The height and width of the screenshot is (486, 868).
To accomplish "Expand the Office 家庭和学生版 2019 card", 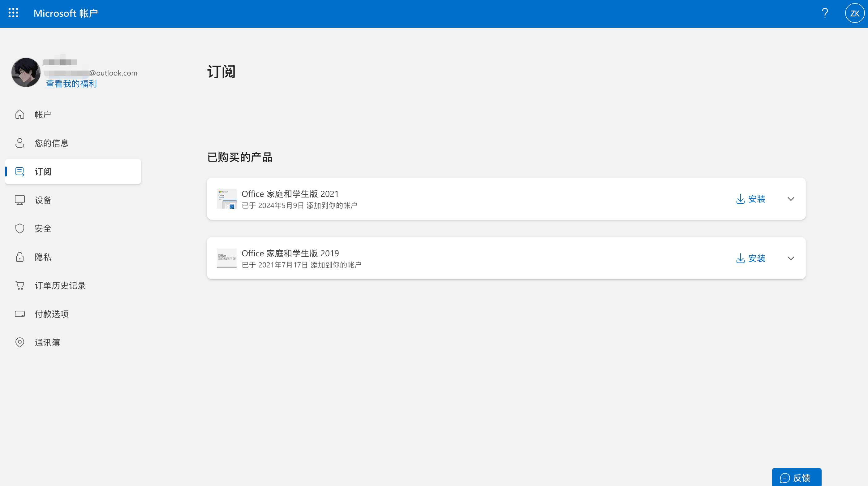I will (x=790, y=258).
